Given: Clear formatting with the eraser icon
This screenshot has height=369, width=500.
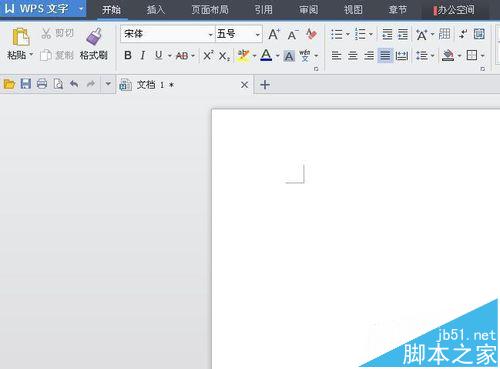Looking at the screenshot, I should [311, 34].
